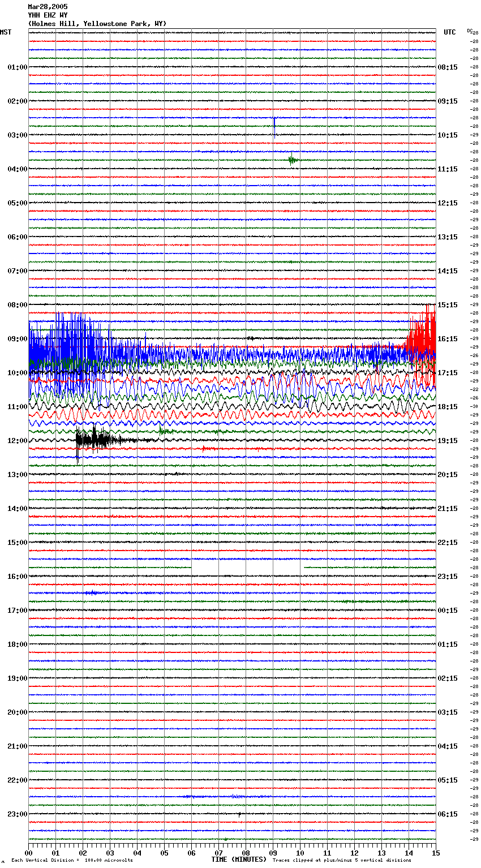Viewport: 481px width, 868px height.
Task: Click the "10:00" MST hour label
Action: [18, 373]
